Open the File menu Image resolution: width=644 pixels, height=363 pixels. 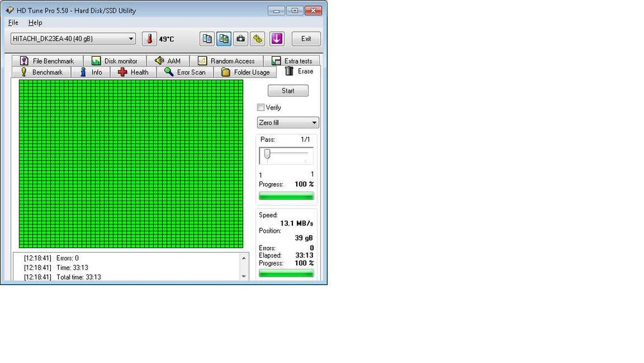click(x=13, y=23)
